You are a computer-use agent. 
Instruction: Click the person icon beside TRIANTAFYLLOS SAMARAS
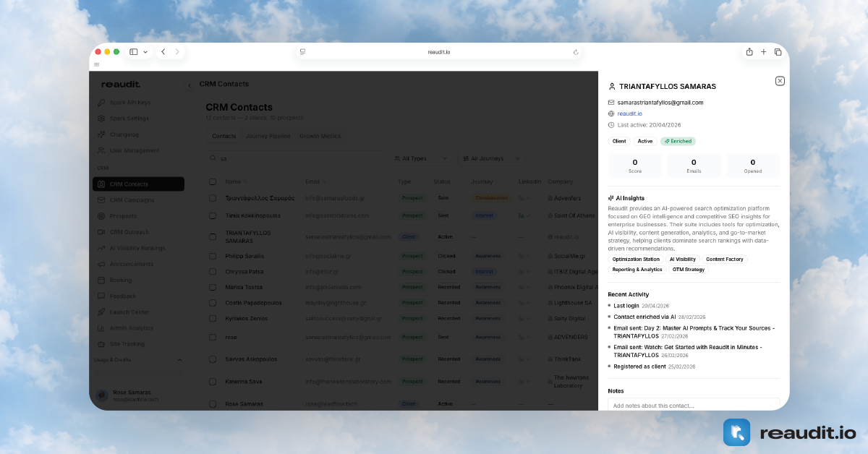612,86
